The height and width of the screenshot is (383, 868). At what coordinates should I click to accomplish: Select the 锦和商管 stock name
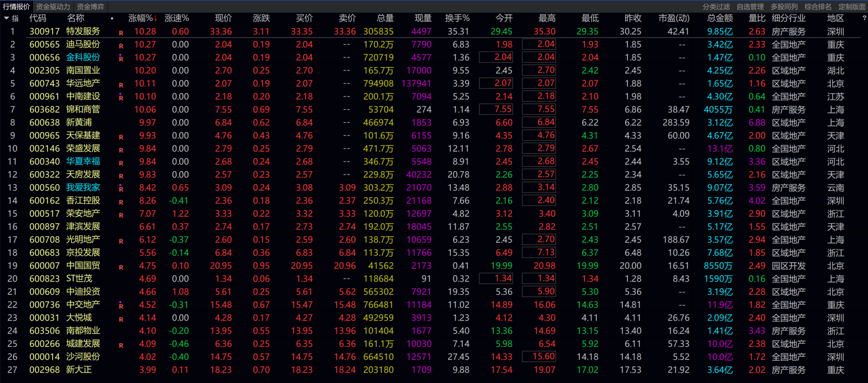(x=83, y=110)
